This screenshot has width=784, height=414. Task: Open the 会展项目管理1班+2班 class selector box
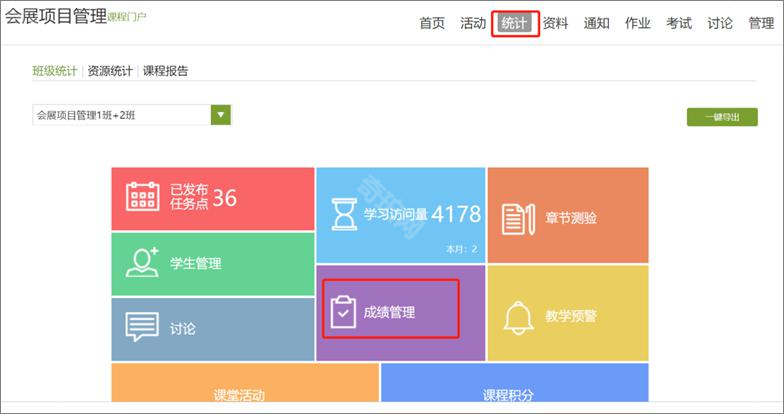[121, 115]
